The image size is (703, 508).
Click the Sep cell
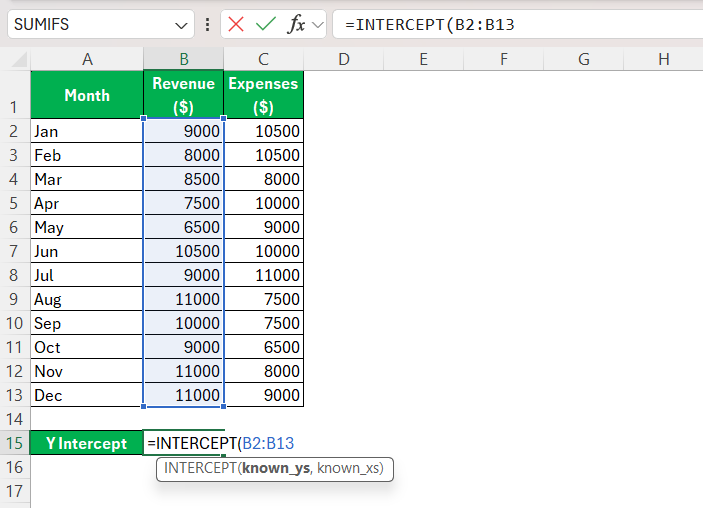[87, 323]
